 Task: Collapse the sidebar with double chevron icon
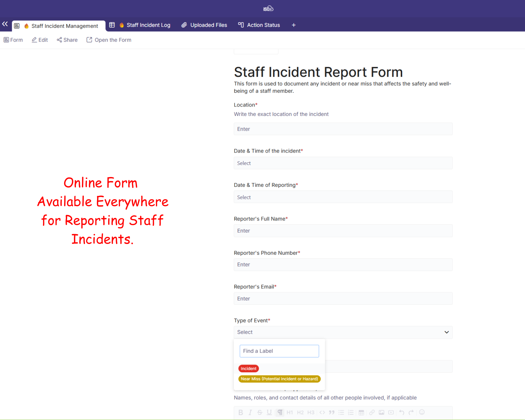point(5,24)
